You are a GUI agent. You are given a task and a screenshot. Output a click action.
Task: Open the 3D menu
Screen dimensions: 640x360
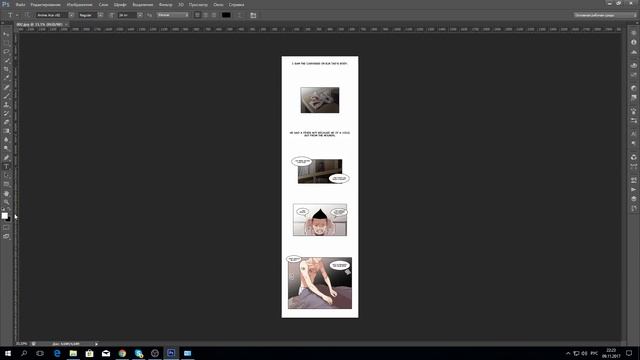(x=181, y=4)
